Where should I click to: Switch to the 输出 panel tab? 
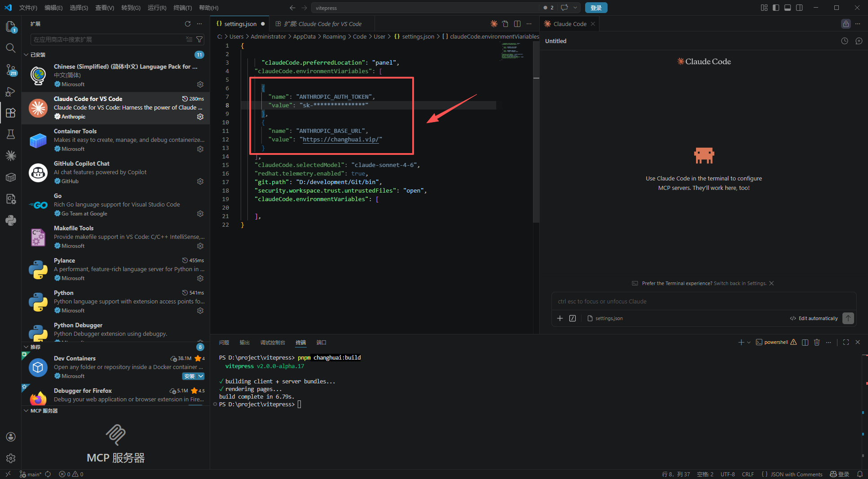pyautogui.click(x=244, y=343)
